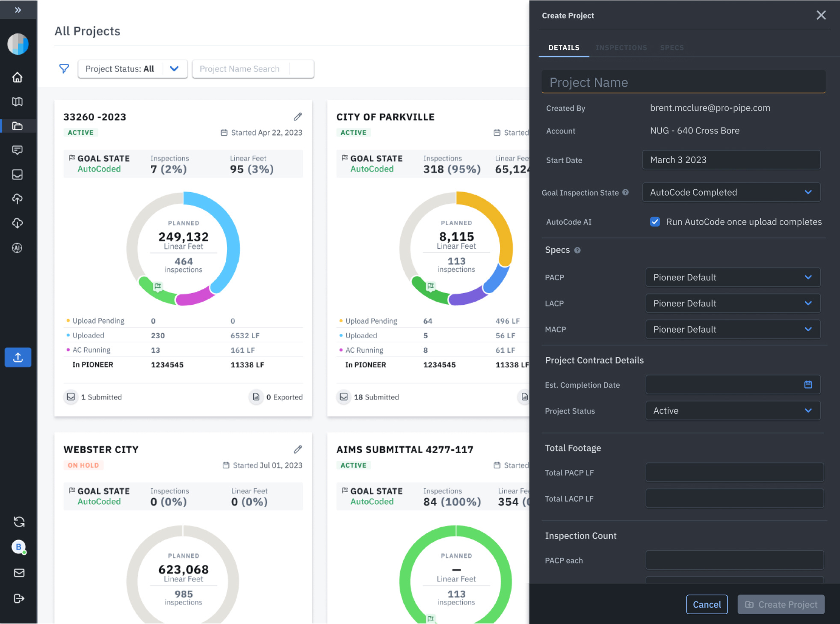The height and width of the screenshot is (624, 840).
Task: Open the comments icon in sidebar
Action: point(17,150)
